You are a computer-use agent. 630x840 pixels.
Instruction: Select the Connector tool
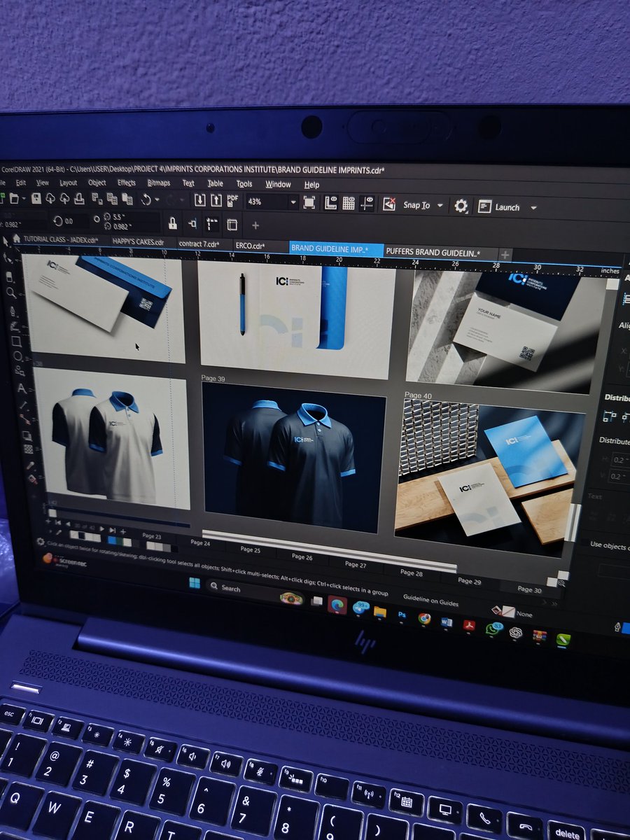click(26, 419)
